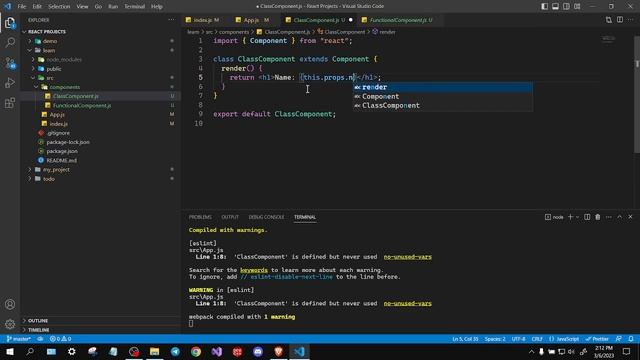Open the View menu
The height and width of the screenshot is (360, 640).
(x=82, y=7)
